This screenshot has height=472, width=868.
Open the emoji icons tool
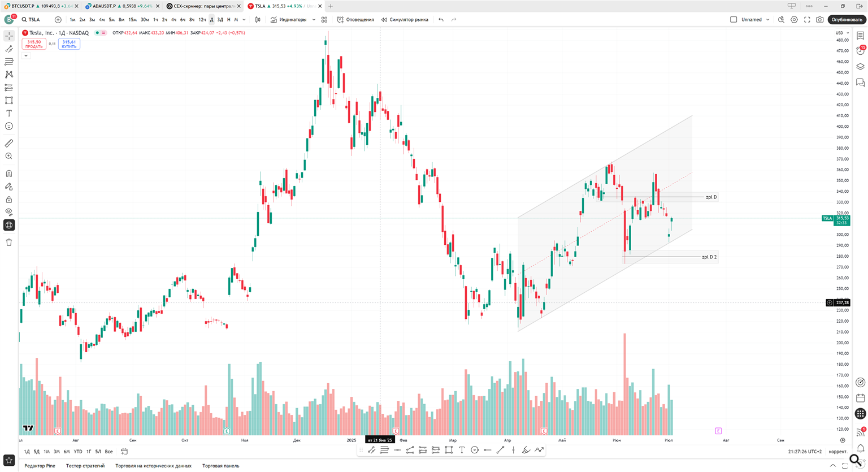[9, 127]
